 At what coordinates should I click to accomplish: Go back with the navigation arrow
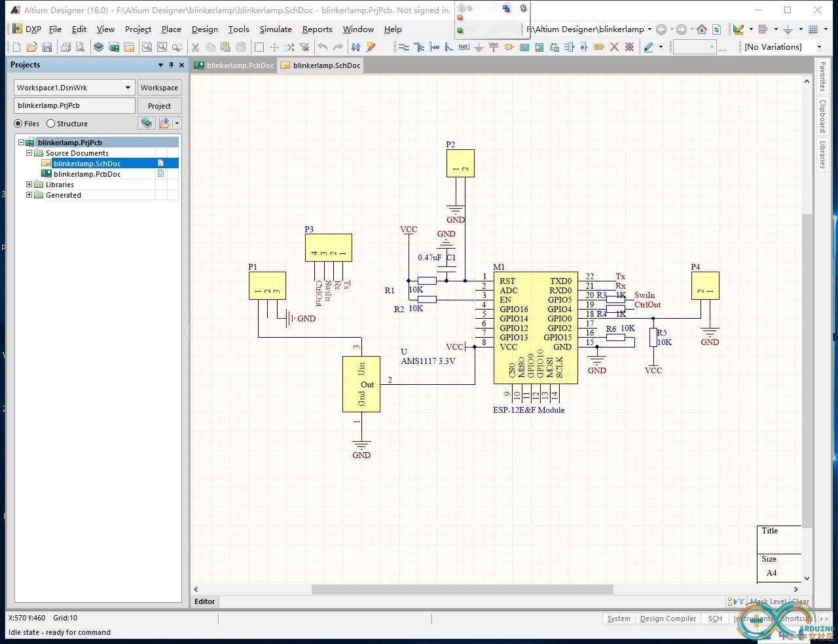coord(661,29)
